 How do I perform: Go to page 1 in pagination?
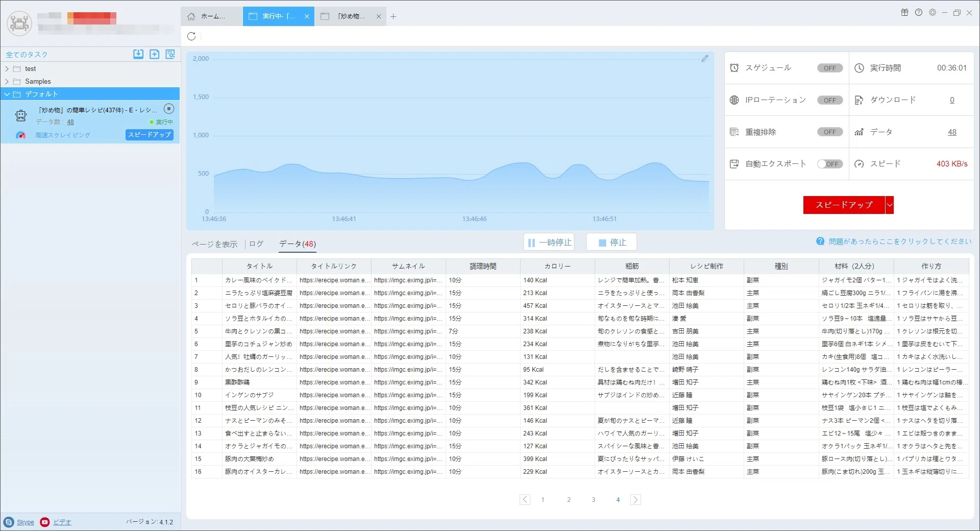[543, 500]
